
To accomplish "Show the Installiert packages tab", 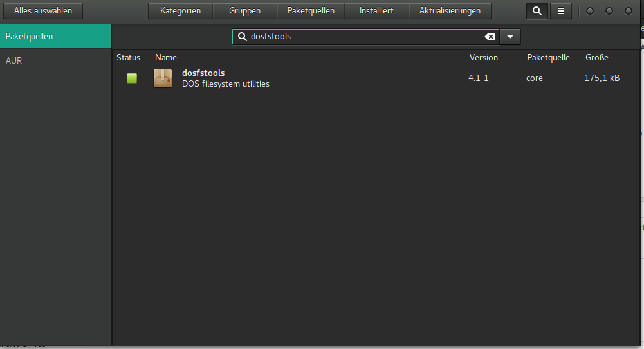I will 376,11.
